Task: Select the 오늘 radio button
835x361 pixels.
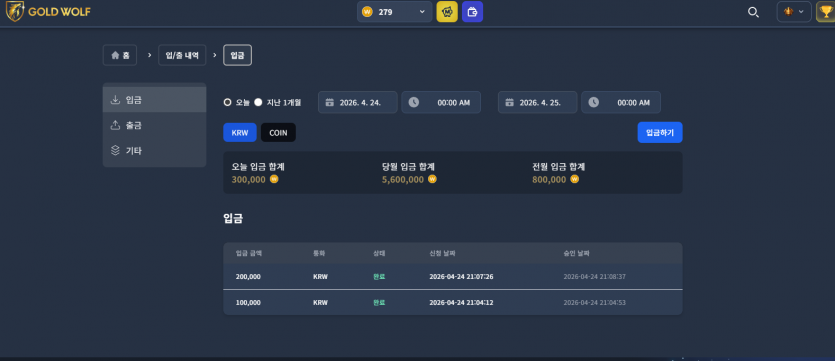Action: (227, 102)
